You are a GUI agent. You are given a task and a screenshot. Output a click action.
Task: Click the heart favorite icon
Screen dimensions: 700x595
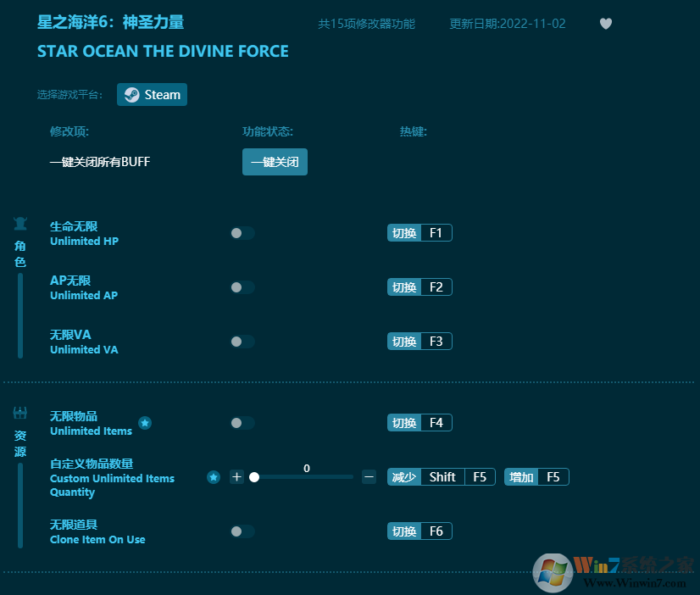coord(605,23)
